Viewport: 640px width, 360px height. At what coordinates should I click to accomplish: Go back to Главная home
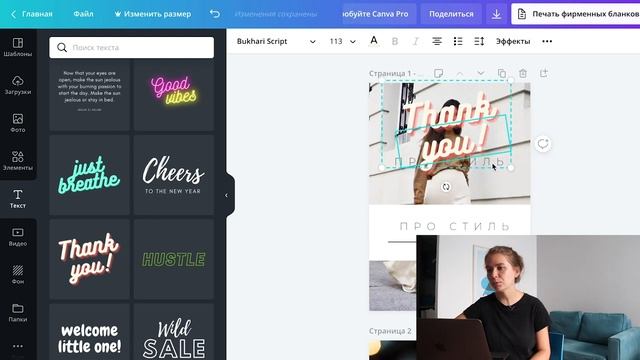click(x=31, y=14)
